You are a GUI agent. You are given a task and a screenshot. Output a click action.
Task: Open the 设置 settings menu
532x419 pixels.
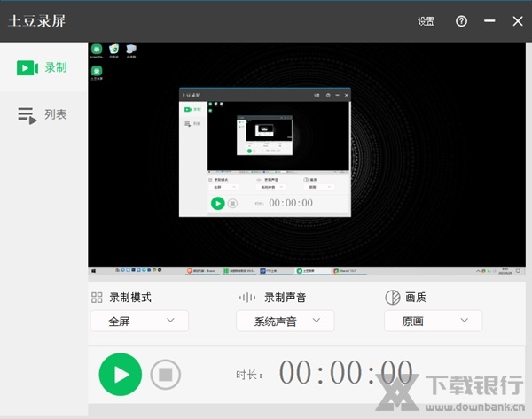[x=426, y=21]
